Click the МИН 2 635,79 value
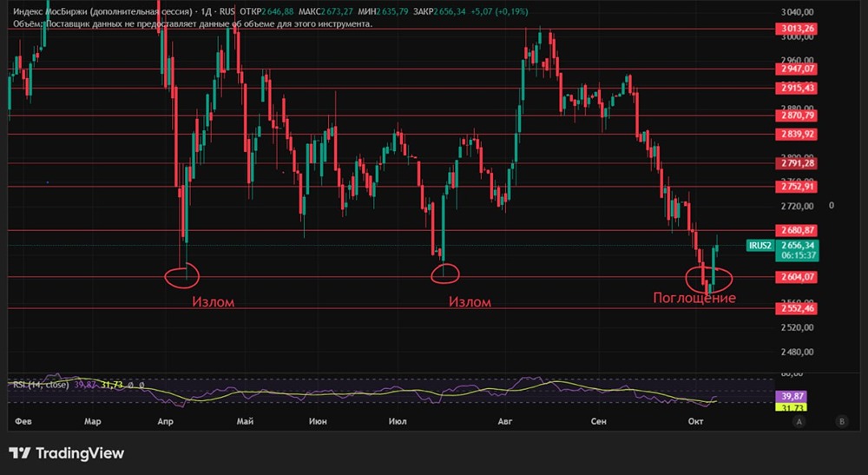The image size is (868, 475). (x=383, y=11)
